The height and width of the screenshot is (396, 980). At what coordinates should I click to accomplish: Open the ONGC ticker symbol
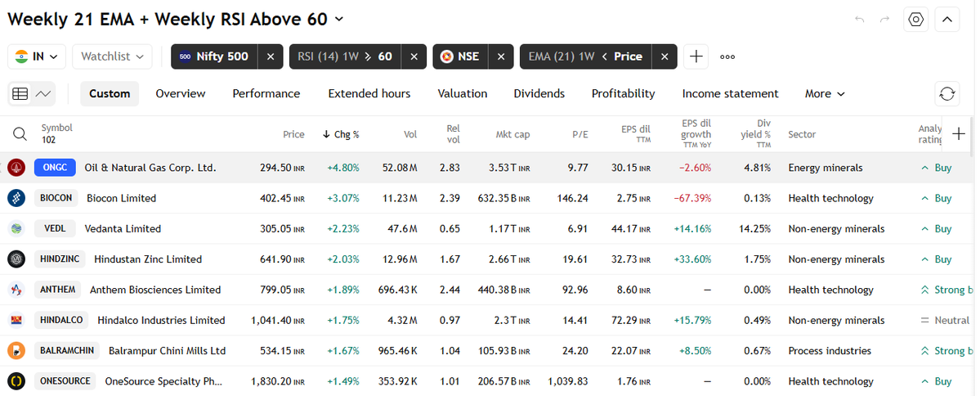click(55, 168)
